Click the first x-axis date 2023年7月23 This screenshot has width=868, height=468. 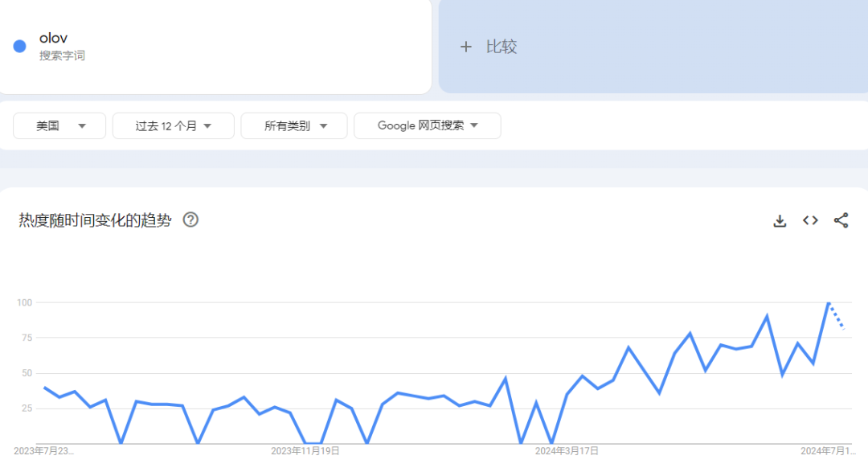43,451
